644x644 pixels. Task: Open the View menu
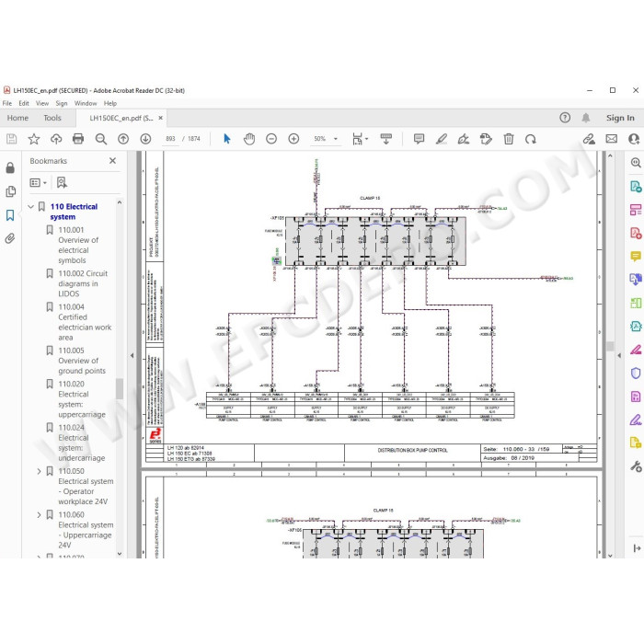pos(42,103)
